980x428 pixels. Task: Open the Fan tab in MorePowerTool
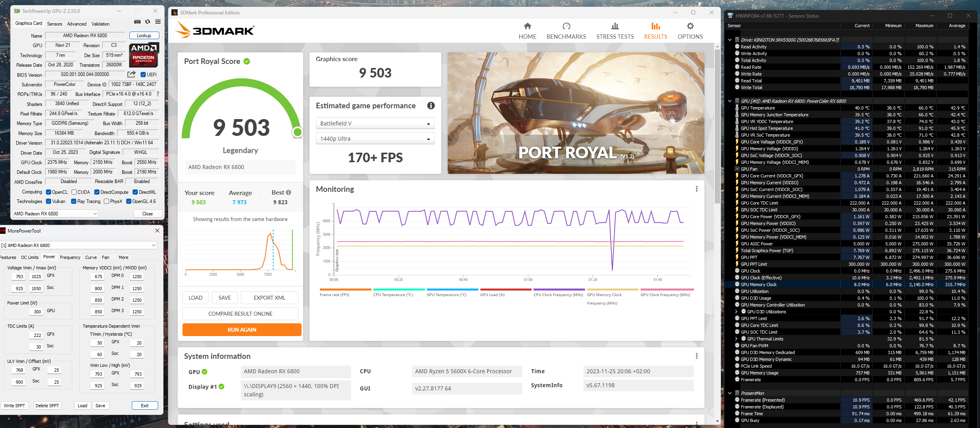[105, 257]
